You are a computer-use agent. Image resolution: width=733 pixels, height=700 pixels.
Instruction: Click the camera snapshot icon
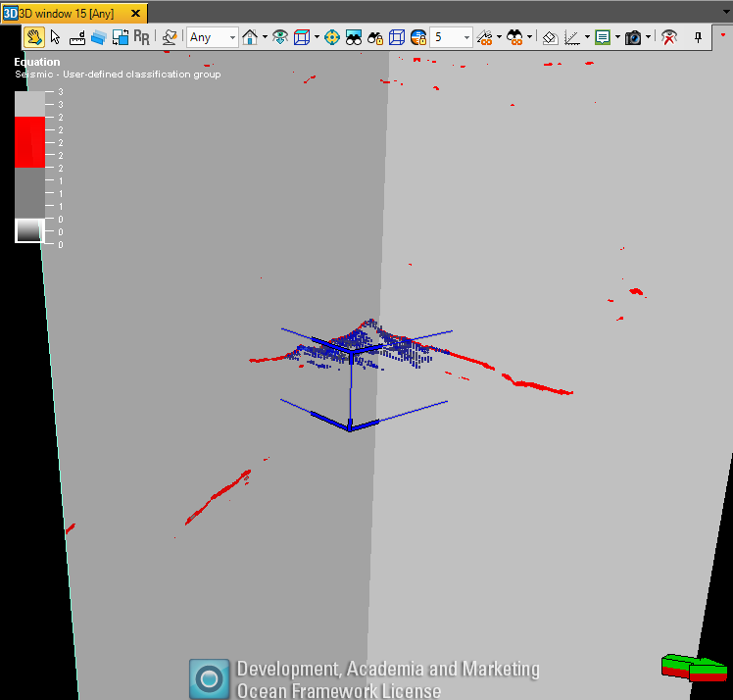click(633, 37)
